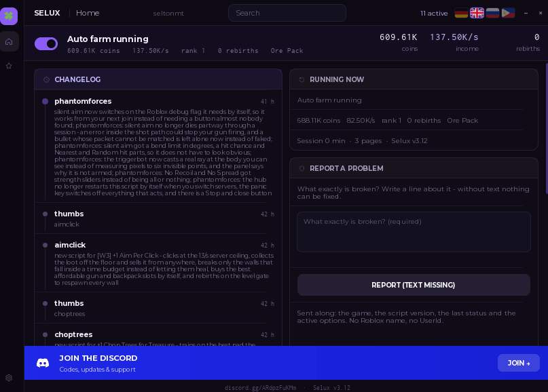Minimize the Selux window

526,13
